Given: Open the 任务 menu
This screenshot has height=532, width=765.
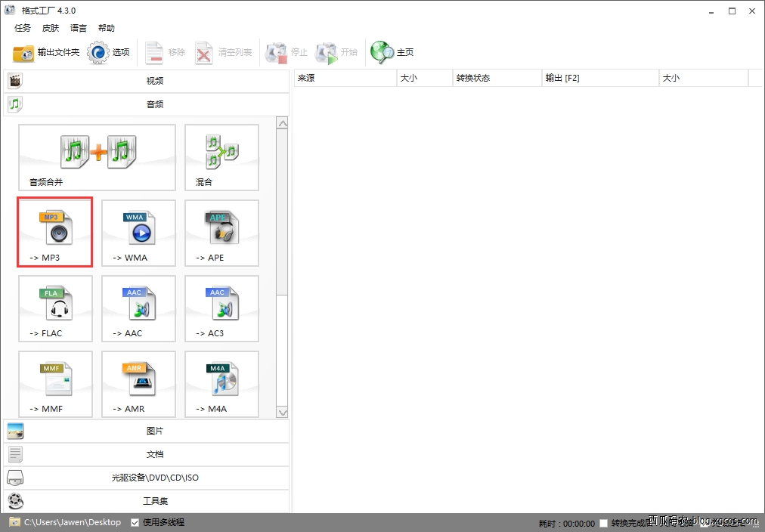Looking at the screenshot, I should tap(23, 28).
